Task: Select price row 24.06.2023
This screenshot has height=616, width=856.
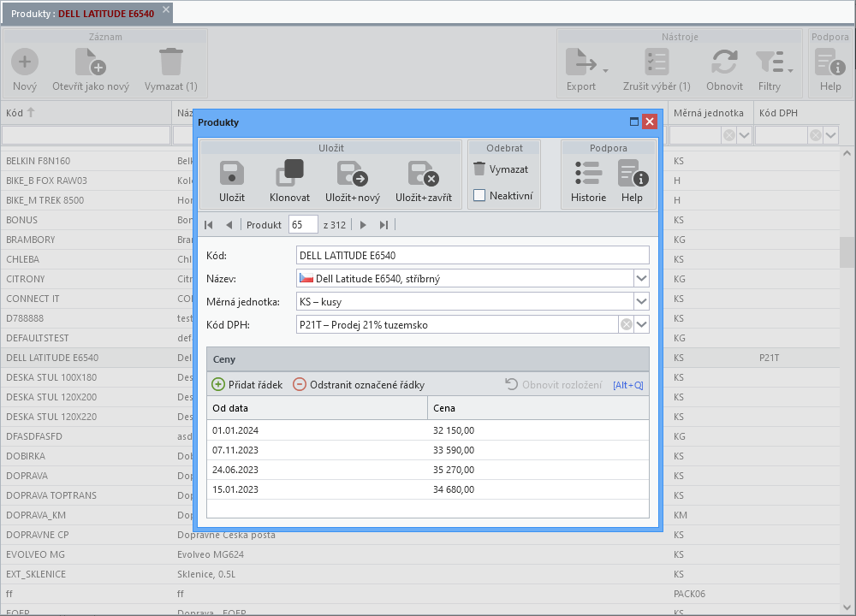Action: pos(428,470)
